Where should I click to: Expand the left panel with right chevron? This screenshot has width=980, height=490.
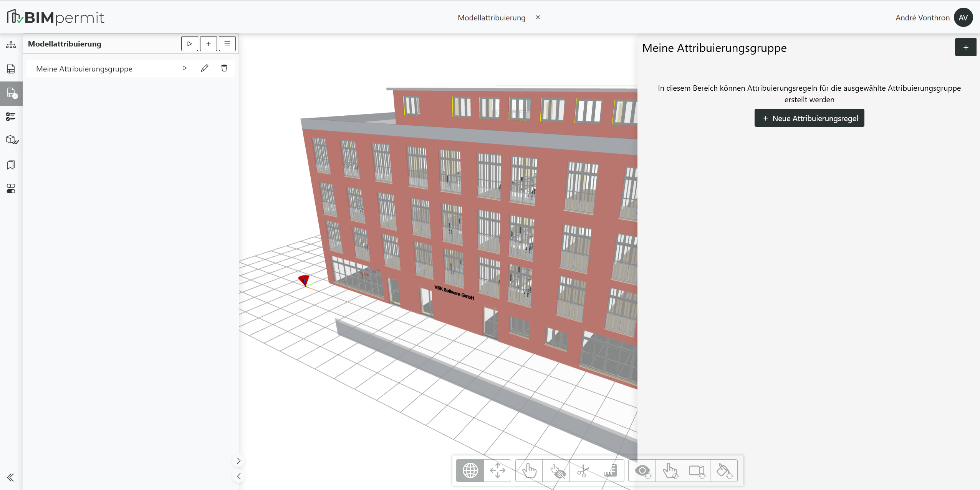(x=238, y=461)
